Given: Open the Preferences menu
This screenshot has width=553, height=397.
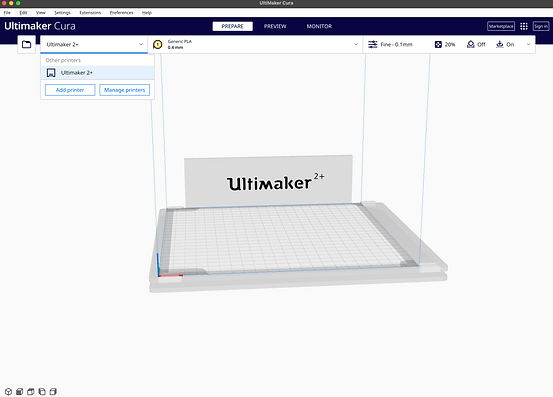Looking at the screenshot, I should click(x=121, y=13).
